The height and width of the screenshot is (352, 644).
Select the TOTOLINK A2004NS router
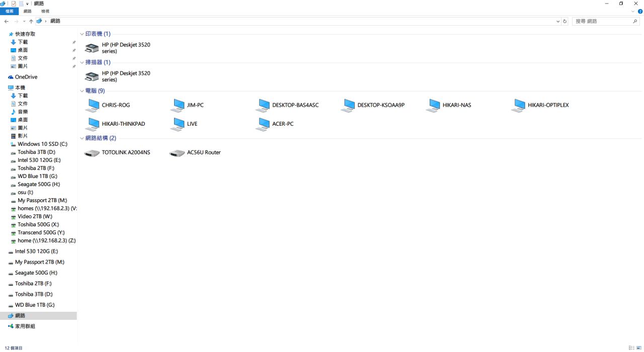click(x=118, y=152)
